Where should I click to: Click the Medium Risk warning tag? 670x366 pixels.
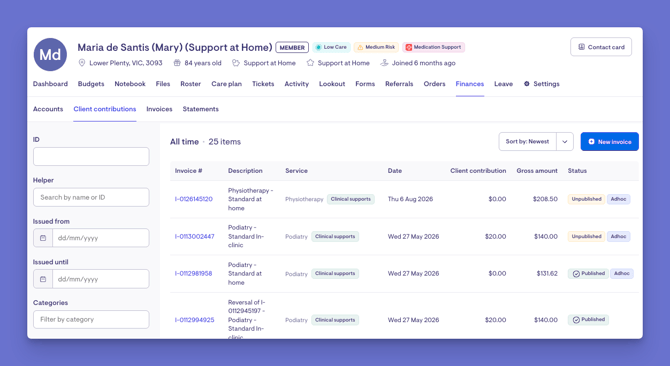[x=376, y=47]
